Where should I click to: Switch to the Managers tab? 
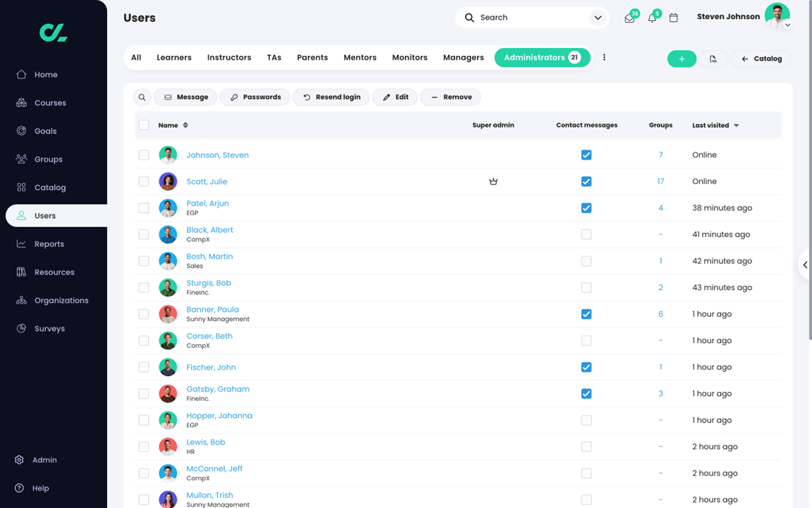[x=464, y=58]
